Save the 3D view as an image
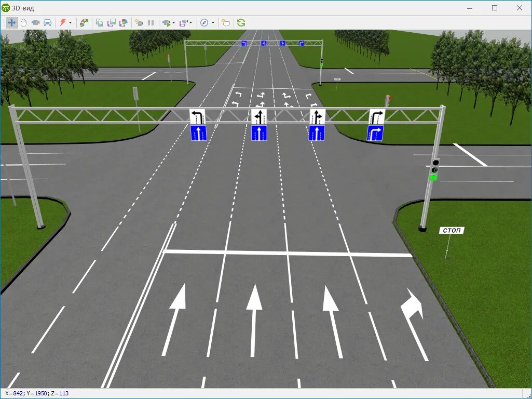This screenshot has height=399, width=532. click(x=111, y=23)
